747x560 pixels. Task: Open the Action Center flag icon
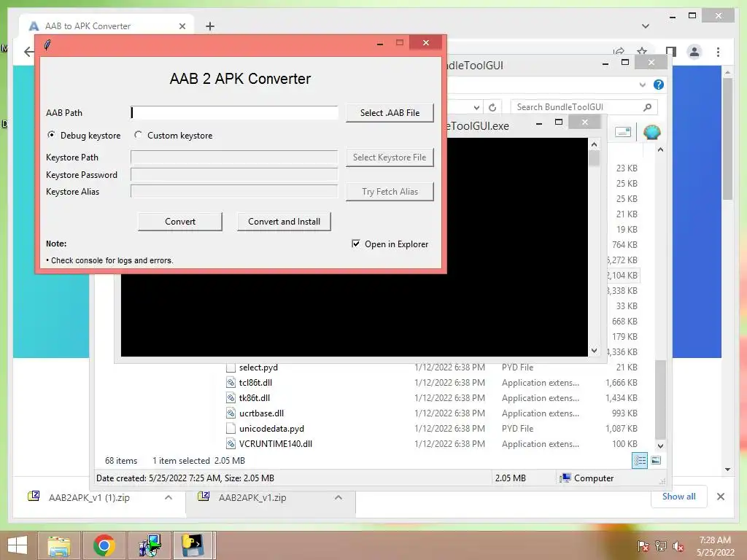(x=643, y=546)
